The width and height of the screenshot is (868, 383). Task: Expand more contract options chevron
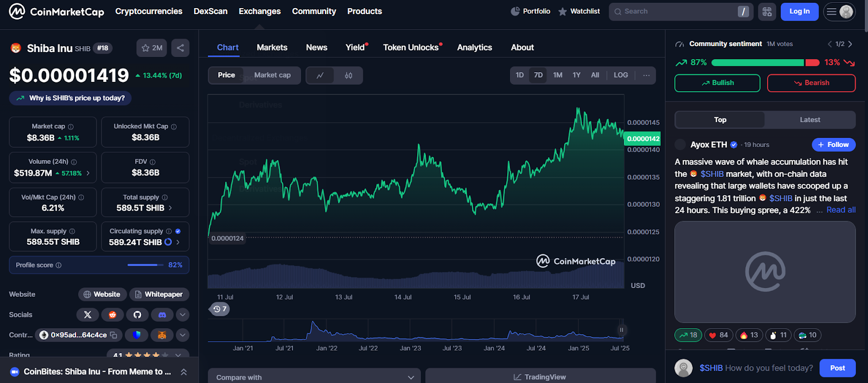click(183, 335)
